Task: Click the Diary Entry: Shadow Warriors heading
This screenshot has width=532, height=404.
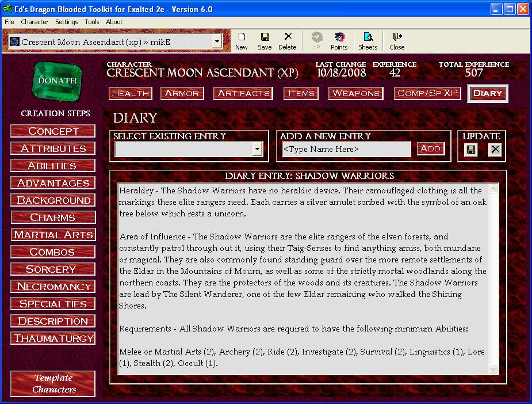Action: point(309,176)
